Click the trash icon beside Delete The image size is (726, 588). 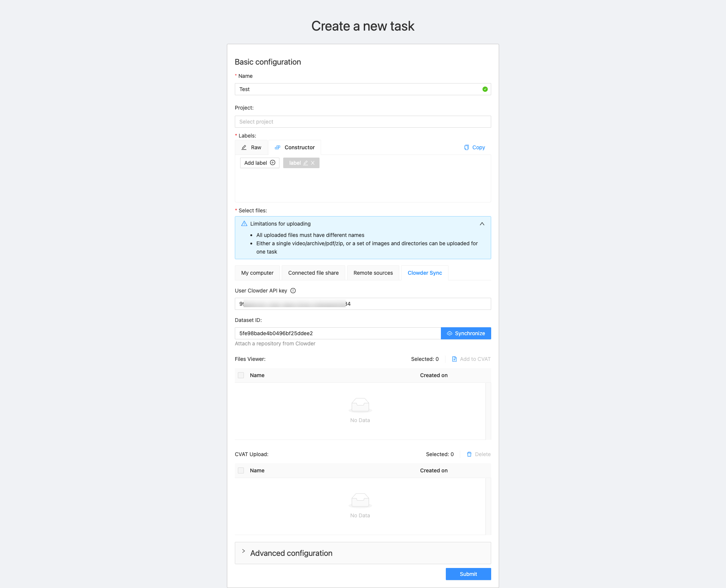(x=469, y=454)
